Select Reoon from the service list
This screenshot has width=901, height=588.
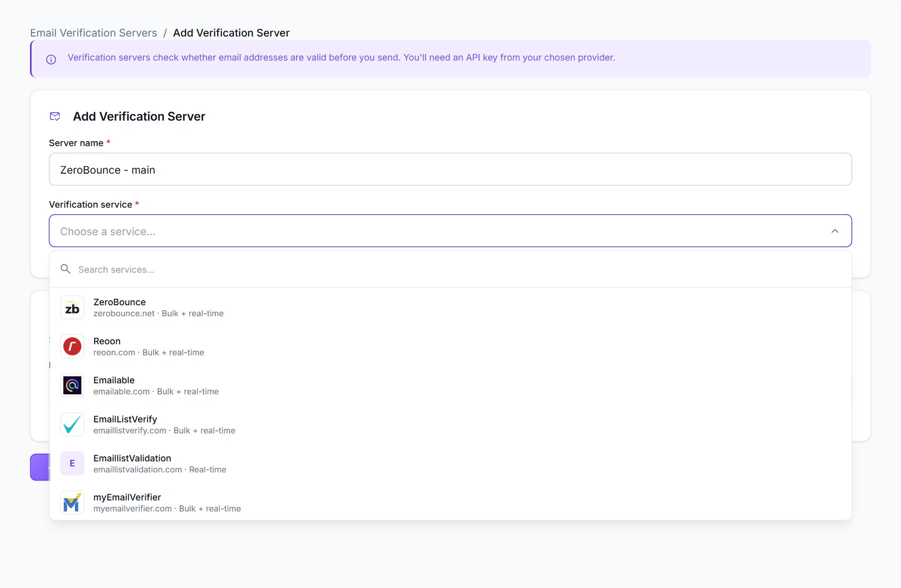[450, 346]
